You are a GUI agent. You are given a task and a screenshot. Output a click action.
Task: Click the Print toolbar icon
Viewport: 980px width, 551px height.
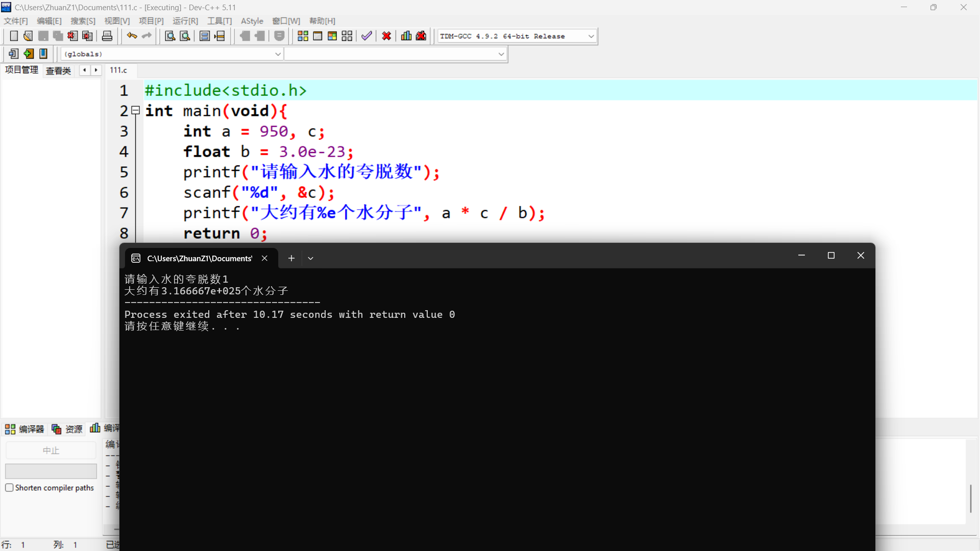(107, 36)
